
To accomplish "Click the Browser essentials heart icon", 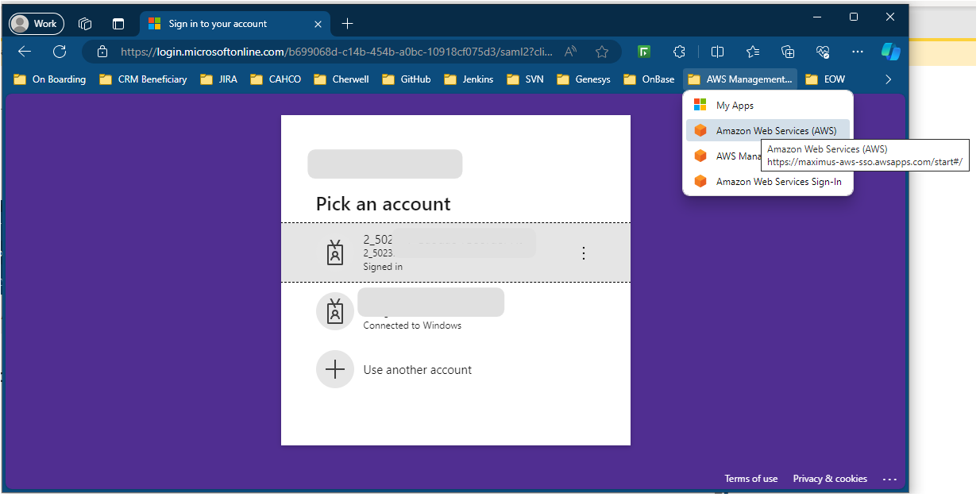I will (x=823, y=51).
